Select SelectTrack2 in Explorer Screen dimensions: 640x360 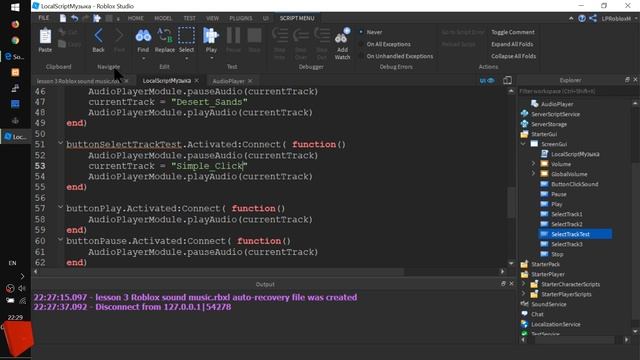coord(567,224)
